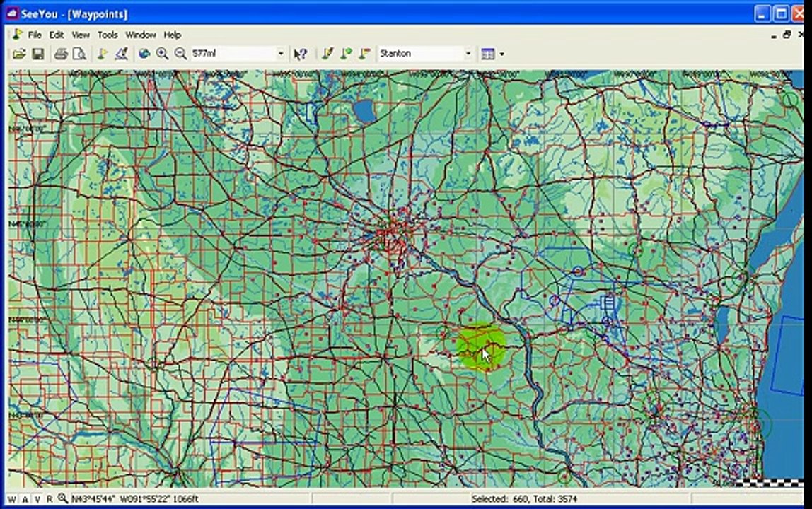Screen dimensions: 812x509
Task: Open Print Preview icon
Action: coord(79,53)
